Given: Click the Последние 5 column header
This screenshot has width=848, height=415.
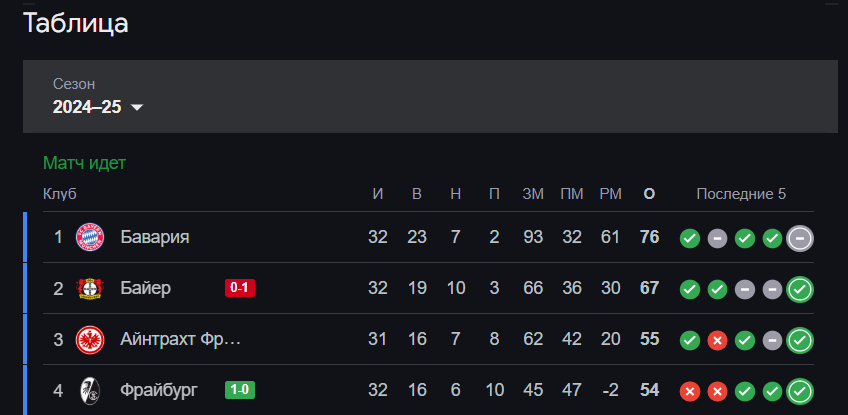Looking at the screenshot, I should coord(741,194).
